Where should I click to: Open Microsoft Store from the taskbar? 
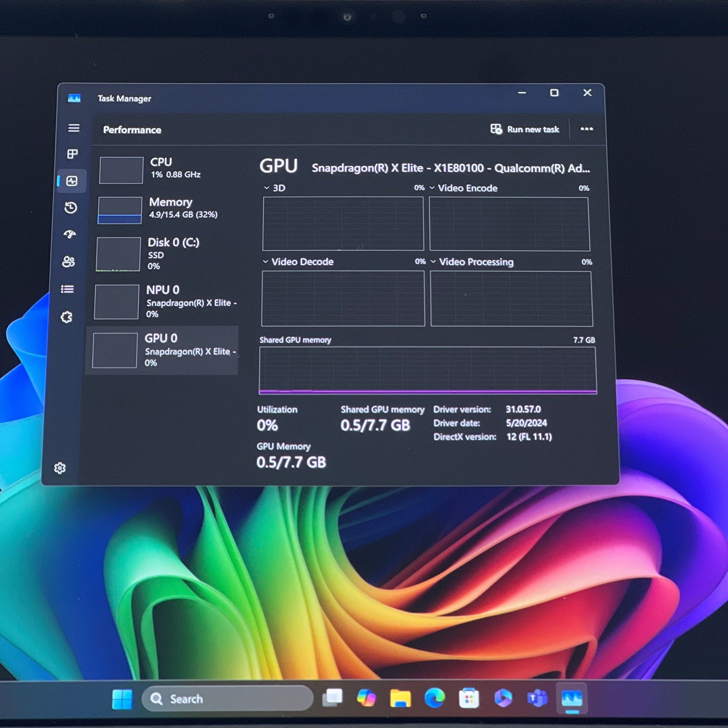point(469,699)
